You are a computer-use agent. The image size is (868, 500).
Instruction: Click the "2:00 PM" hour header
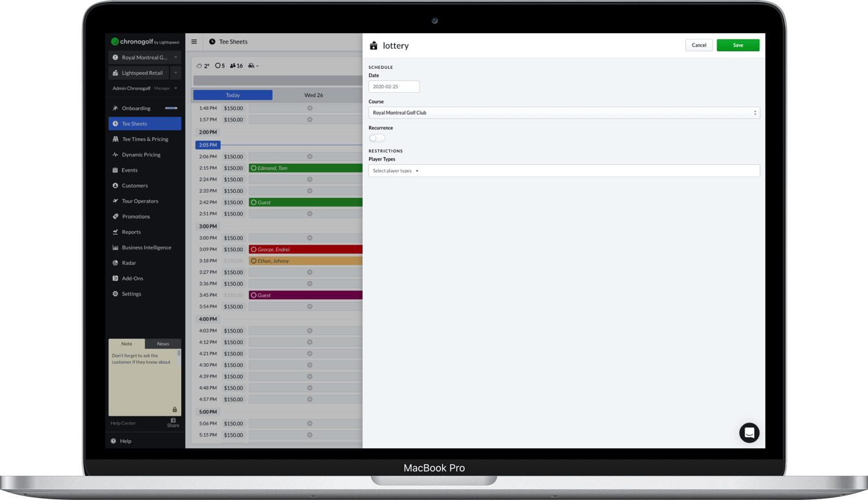click(208, 132)
